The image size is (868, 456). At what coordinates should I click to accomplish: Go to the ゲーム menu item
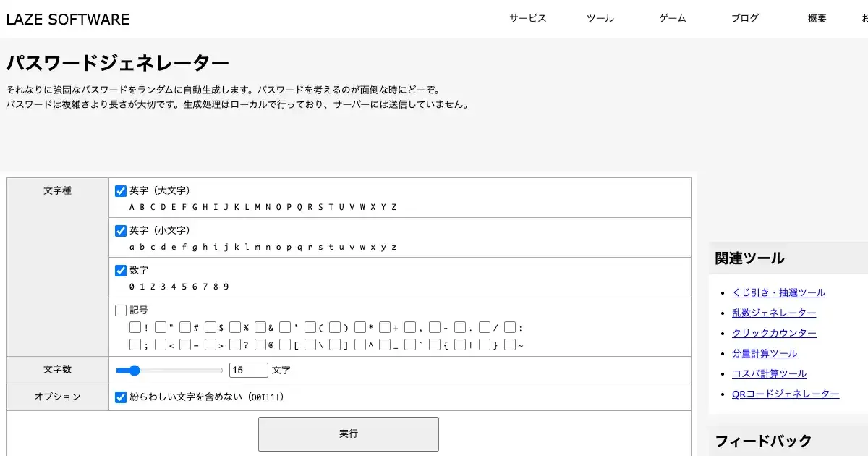tap(672, 19)
